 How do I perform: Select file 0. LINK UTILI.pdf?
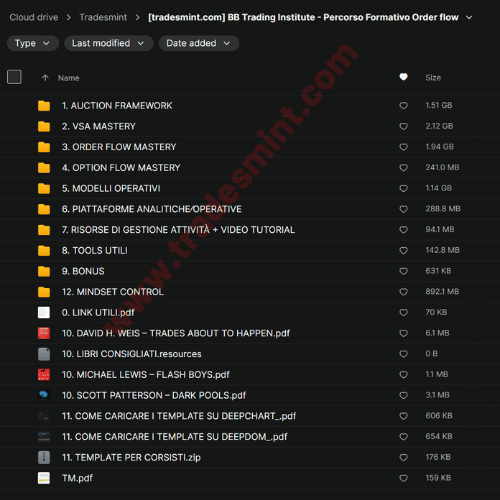coord(250,313)
